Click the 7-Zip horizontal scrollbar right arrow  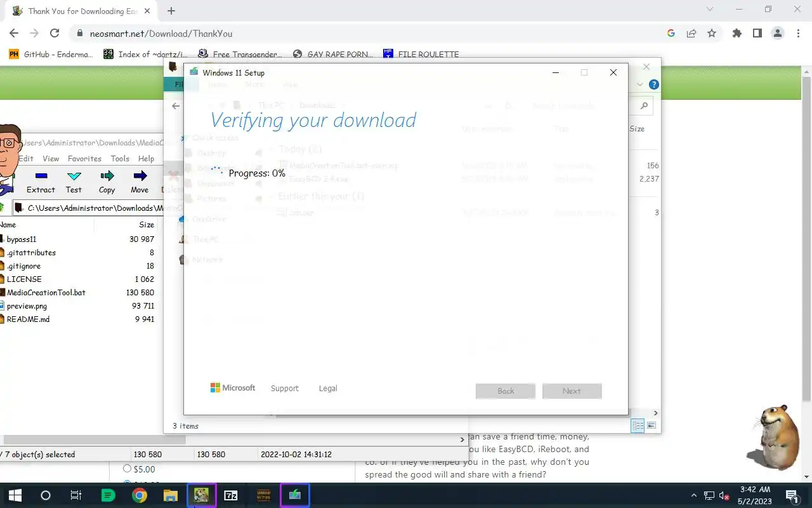click(462, 439)
